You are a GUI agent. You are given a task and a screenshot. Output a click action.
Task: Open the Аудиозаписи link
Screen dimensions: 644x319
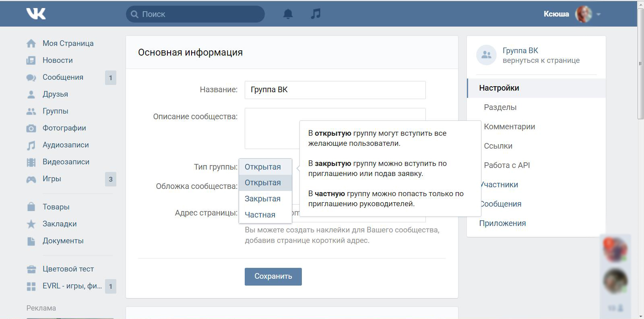pos(66,145)
